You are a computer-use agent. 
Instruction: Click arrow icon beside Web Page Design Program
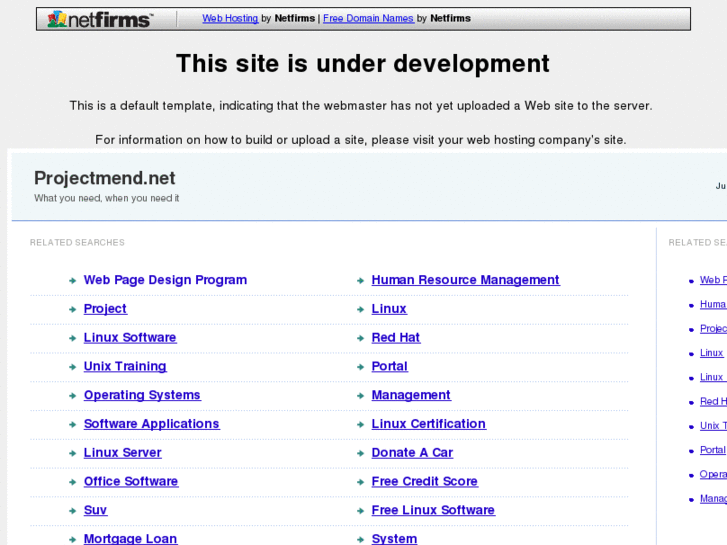coord(72,281)
